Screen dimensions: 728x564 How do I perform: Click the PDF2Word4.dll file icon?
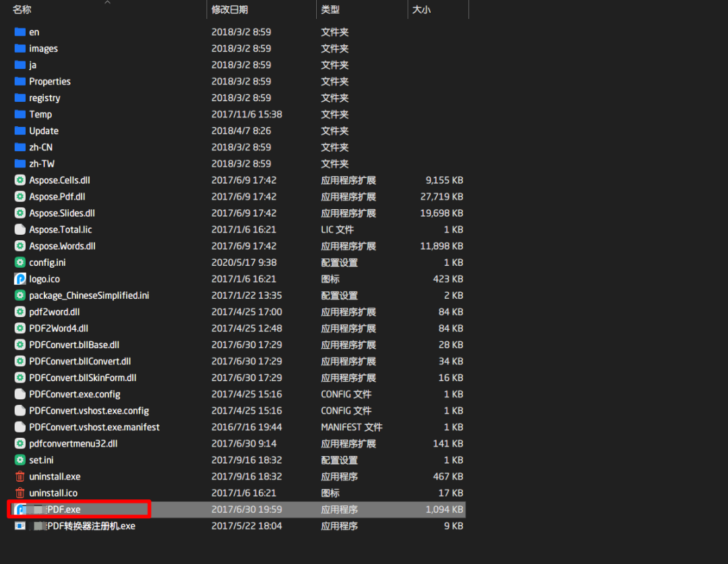click(20, 329)
